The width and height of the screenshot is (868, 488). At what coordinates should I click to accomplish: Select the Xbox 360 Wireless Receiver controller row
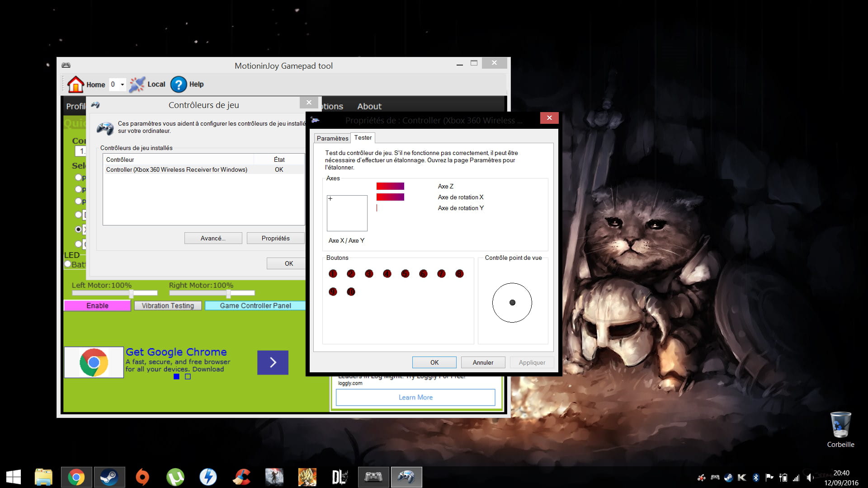point(203,169)
